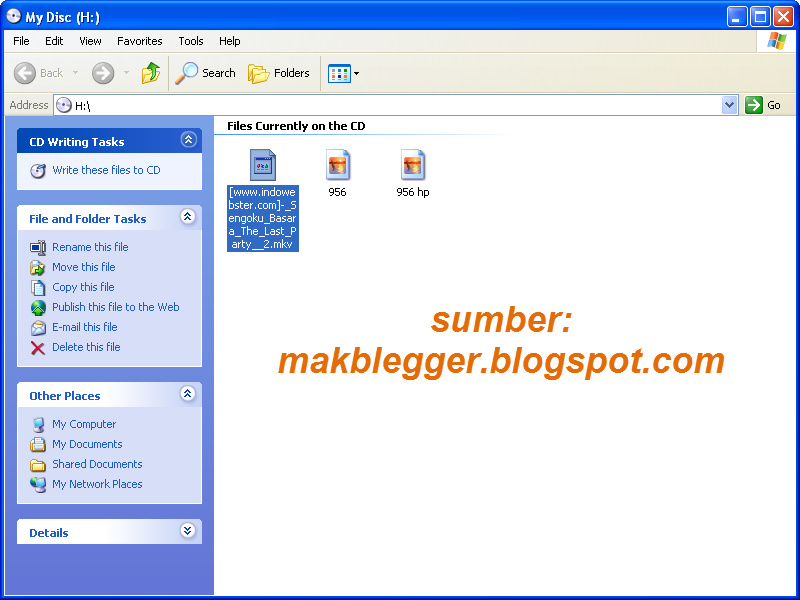Open My Documents link
The height and width of the screenshot is (600, 800).
tap(87, 444)
